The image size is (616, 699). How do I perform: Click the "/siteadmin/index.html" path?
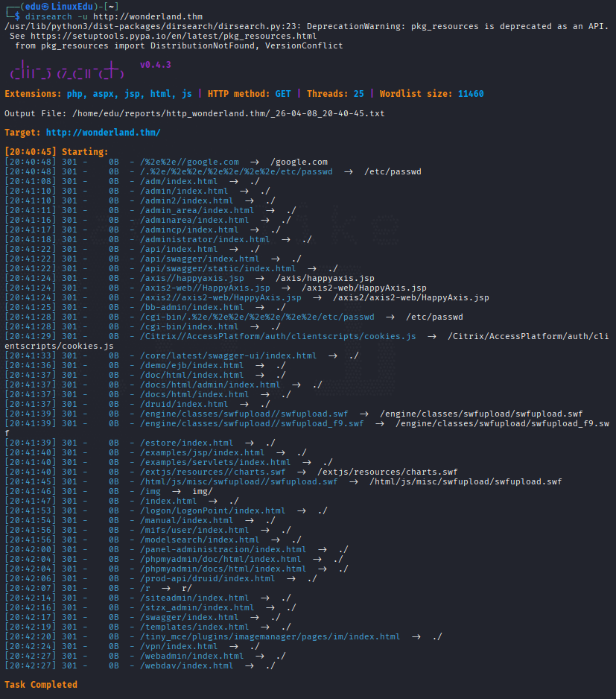coord(194,598)
